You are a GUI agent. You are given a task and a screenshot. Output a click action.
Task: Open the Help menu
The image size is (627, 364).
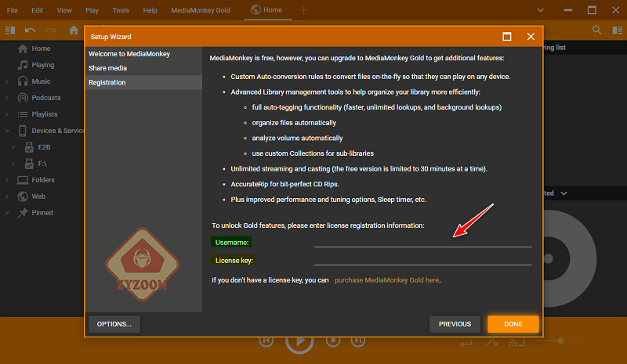150,10
